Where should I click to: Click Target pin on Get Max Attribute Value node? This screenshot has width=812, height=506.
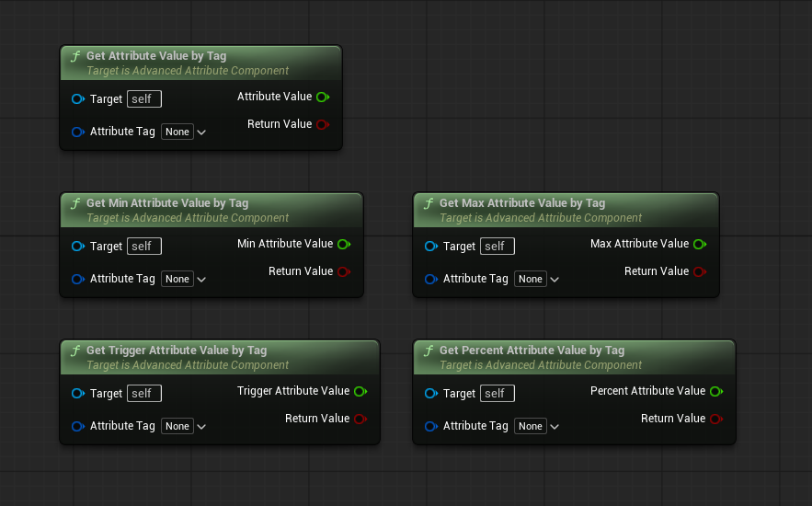[431, 246]
